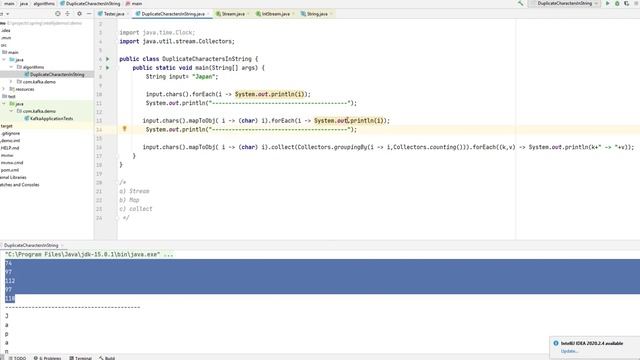Run DuplicateCharactersInString with green play button

point(607,3)
